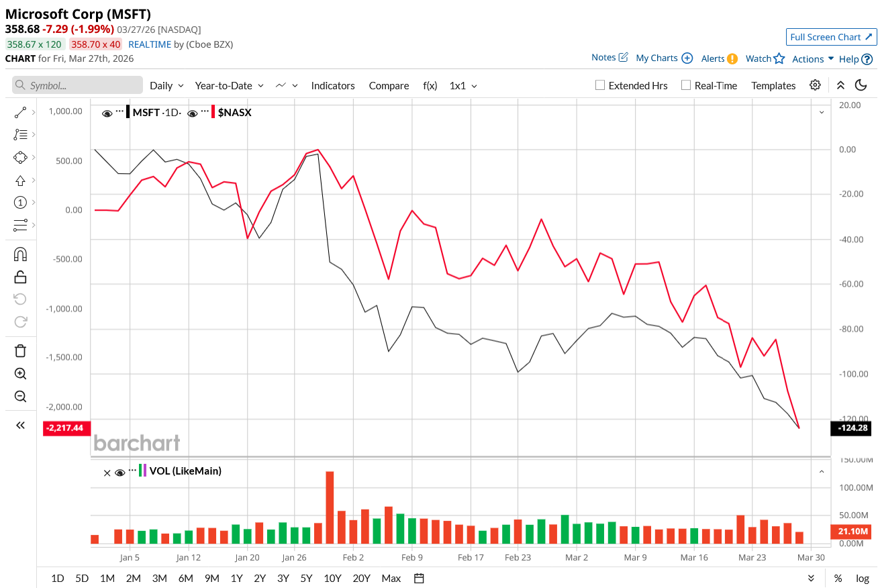Open the chart type dropdown

point(286,85)
